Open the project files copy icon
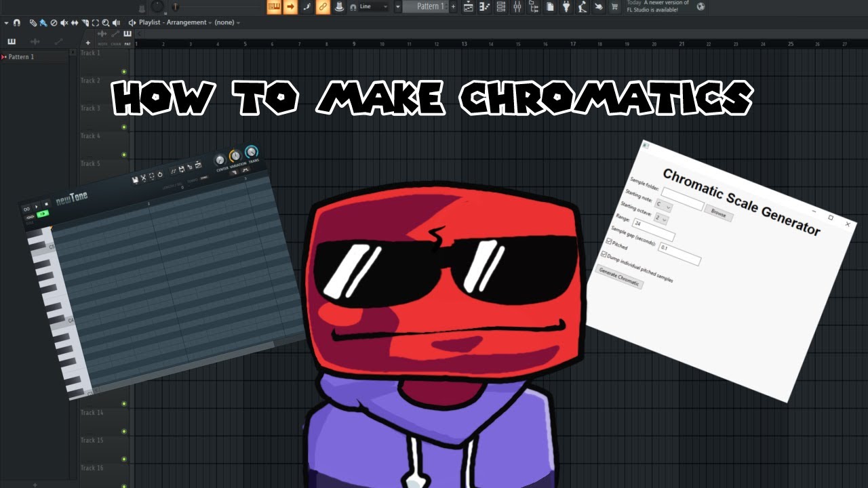868x488 pixels. [x=549, y=7]
